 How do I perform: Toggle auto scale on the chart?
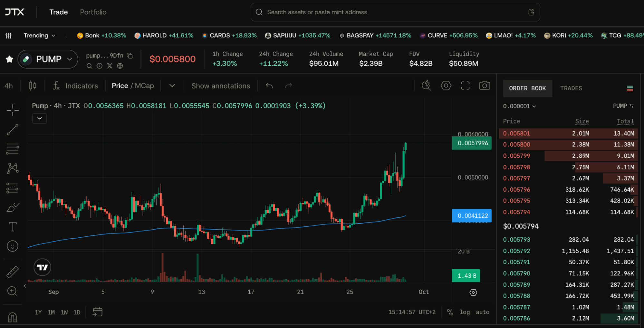[x=483, y=312]
